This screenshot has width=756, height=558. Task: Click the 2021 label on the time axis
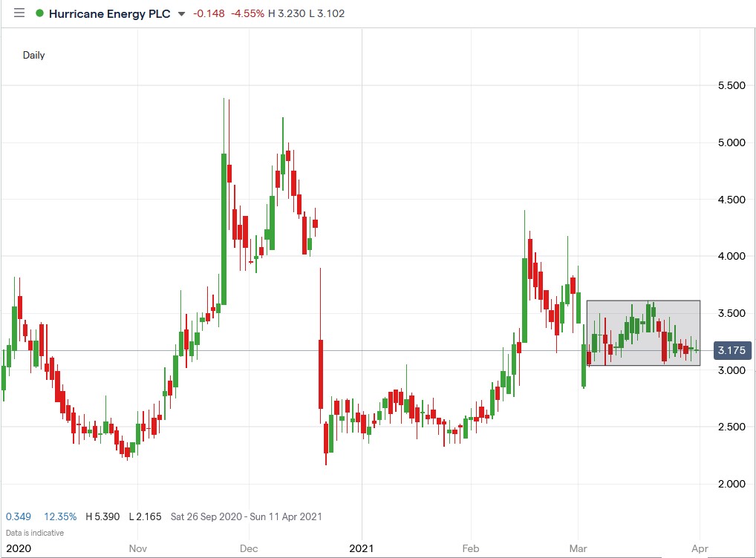(362, 548)
